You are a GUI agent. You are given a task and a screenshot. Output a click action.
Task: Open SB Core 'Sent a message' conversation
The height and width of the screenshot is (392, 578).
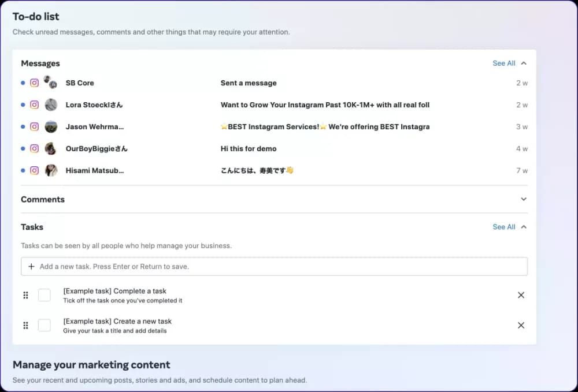click(x=249, y=83)
